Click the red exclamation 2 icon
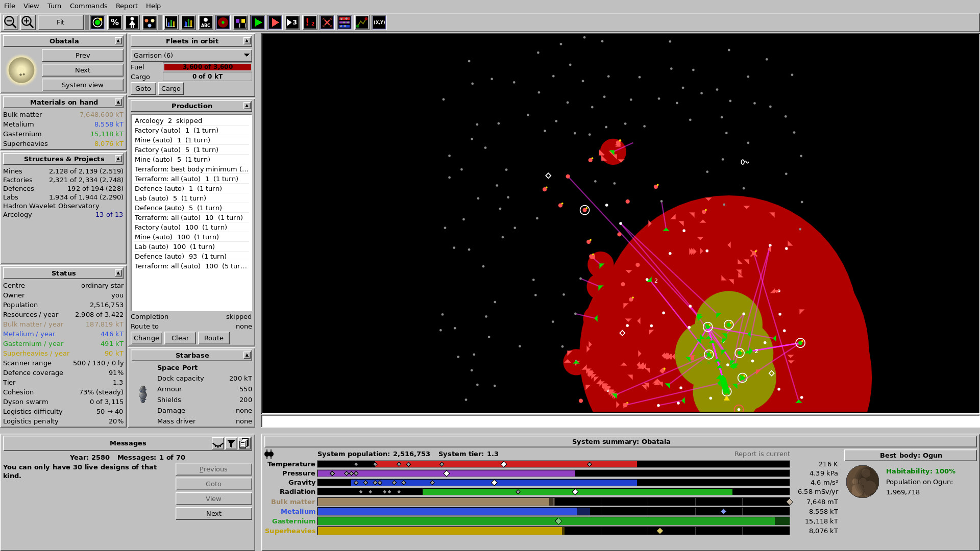This screenshot has width=980, height=551. [x=310, y=22]
